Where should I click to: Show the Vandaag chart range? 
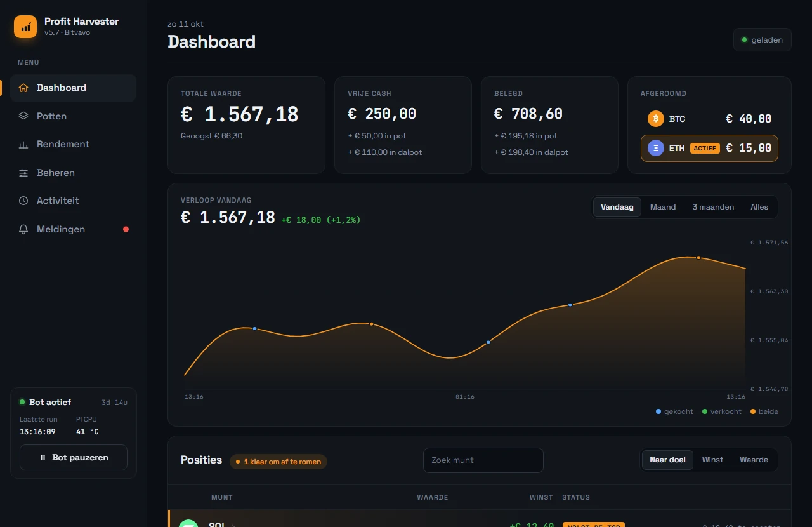(617, 207)
